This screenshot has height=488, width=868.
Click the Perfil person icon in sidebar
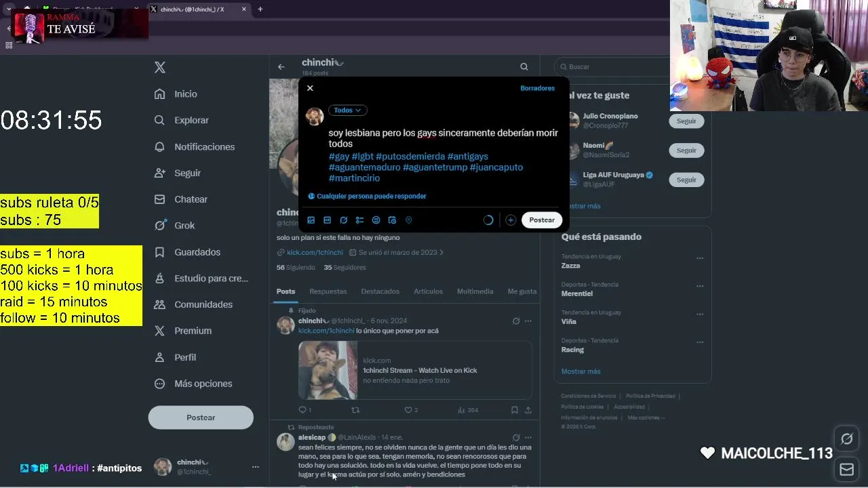point(159,357)
